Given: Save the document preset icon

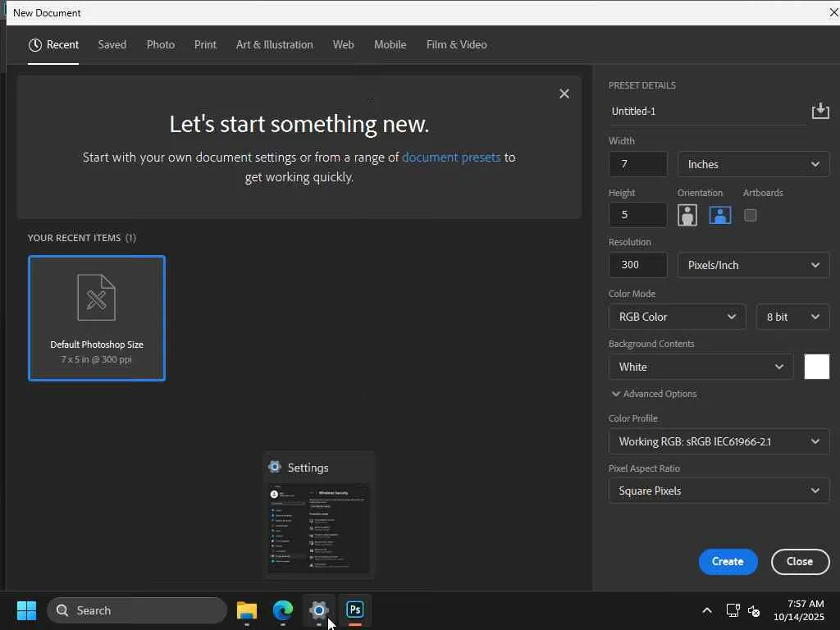Looking at the screenshot, I should click(x=820, y=111).
